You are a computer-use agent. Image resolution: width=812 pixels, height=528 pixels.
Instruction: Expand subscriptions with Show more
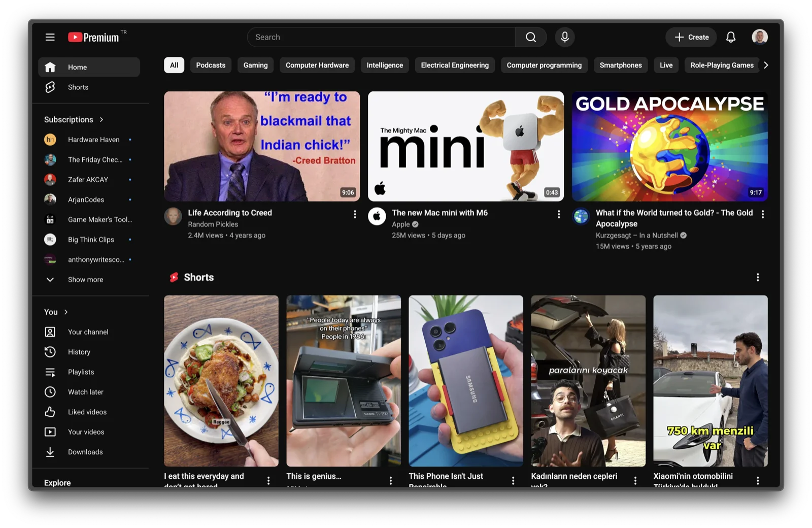pyautogui.click(x=89, y=280)
